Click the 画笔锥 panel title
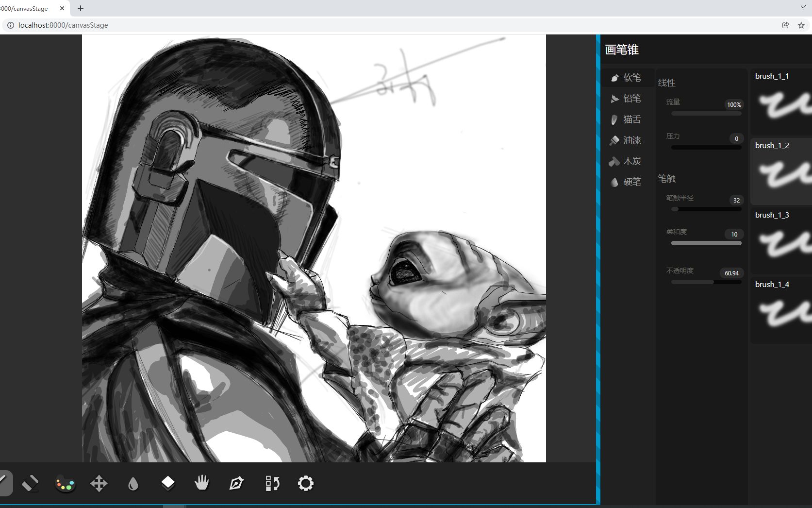 [622, 50]
